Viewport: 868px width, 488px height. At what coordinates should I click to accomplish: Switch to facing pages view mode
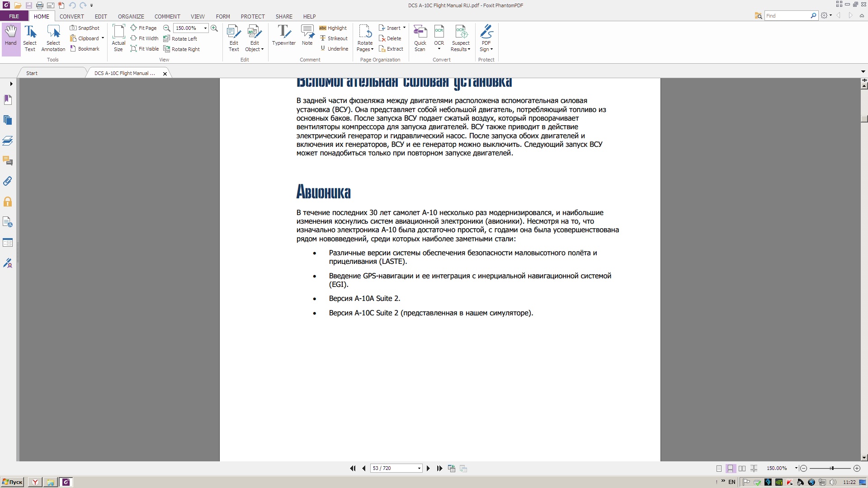point(742,469)
